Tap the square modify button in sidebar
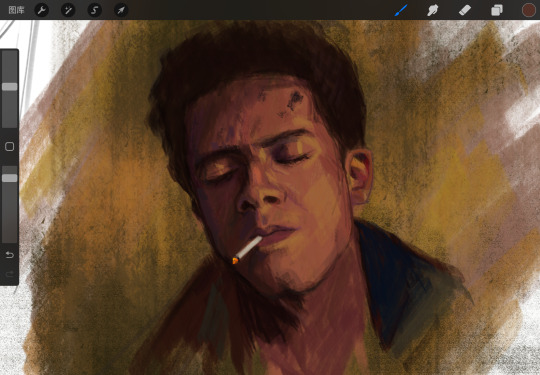Image resolution: width=540 pixels, height=375 pixels. pos(10,147)
